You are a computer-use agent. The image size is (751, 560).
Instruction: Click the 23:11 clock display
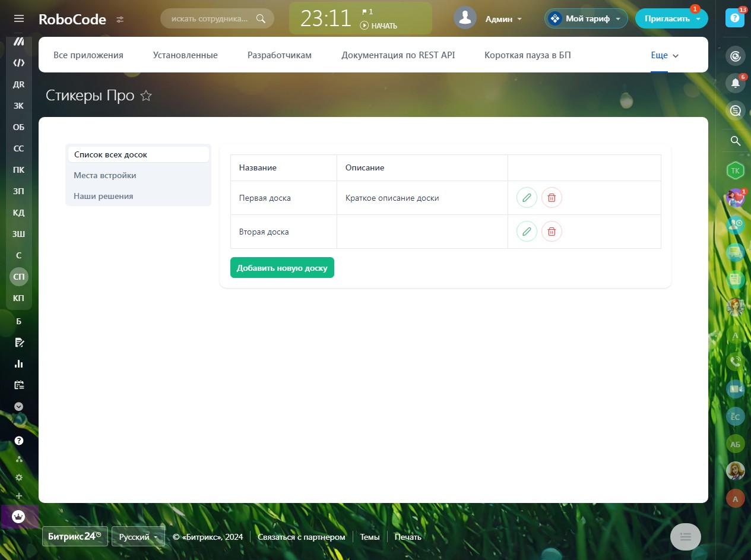tap(326, 18)
